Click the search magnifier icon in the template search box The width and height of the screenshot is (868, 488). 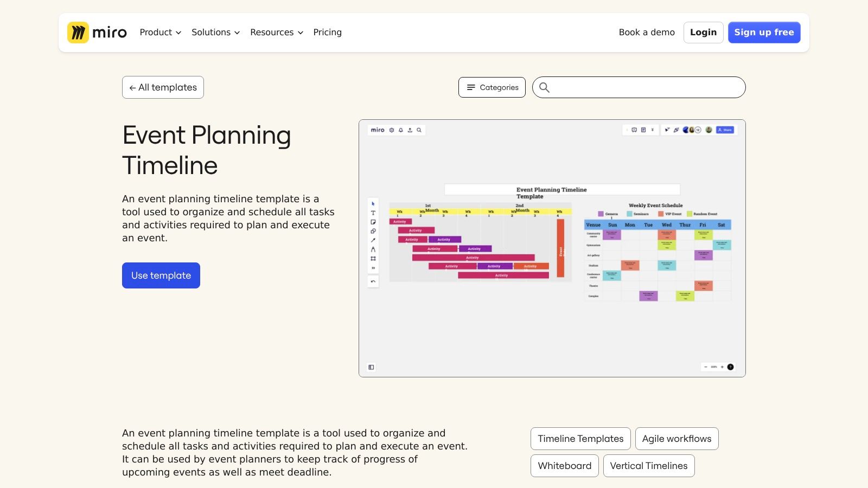tap(544, 87)
